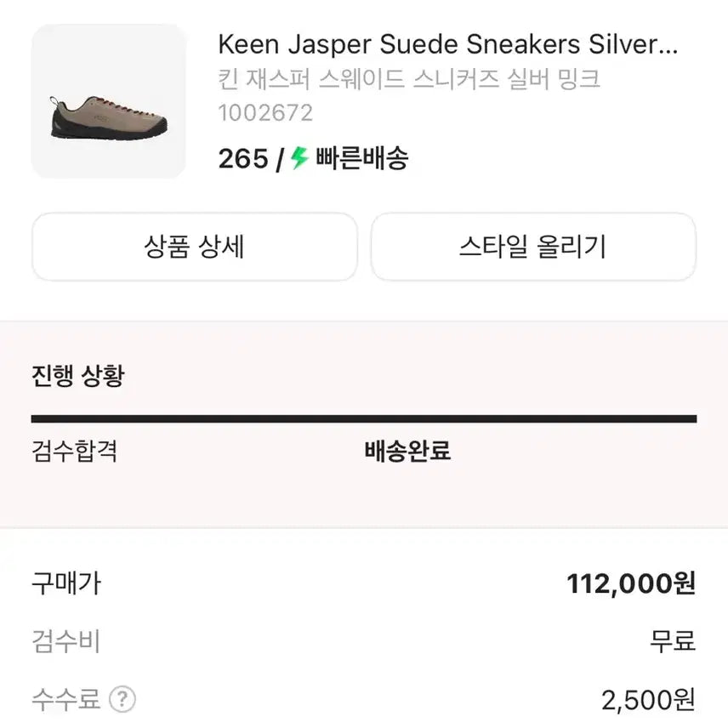Click the black delivery progress bar

click(x=363, y=418)
